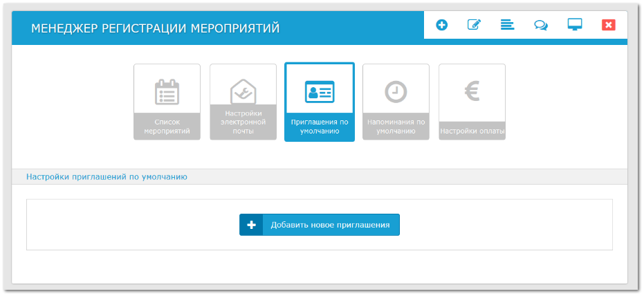Click the plus icon on add invitation button
Viewport: 644px width, 296px height.
coord(251,225)
